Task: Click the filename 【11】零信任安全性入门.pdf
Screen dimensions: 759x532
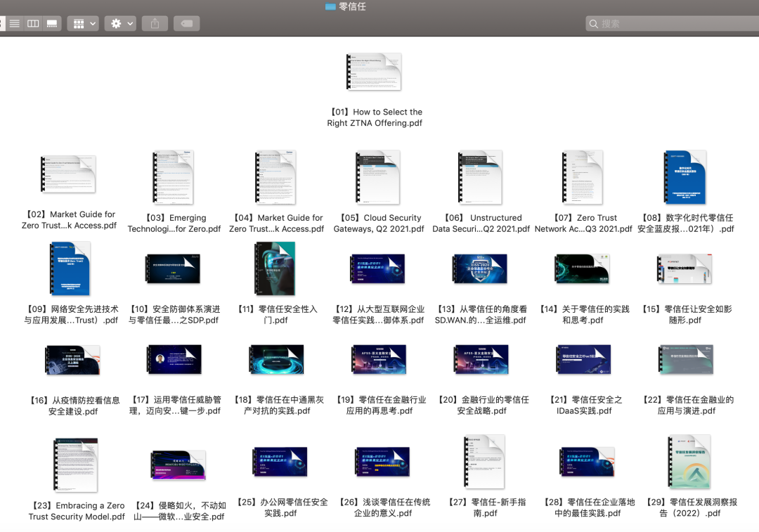Action: coord(276,315)
